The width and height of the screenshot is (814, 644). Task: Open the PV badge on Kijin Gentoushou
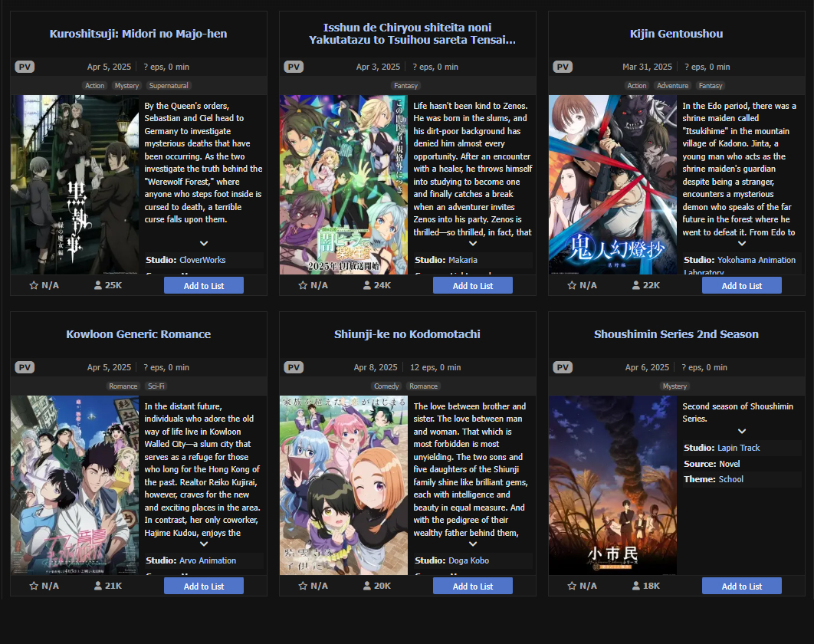(563, 67)
